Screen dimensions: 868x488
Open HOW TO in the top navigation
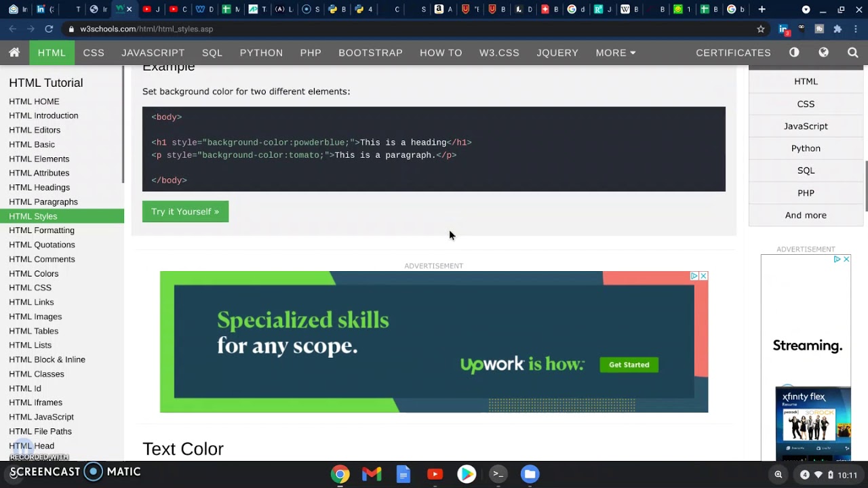441,52
